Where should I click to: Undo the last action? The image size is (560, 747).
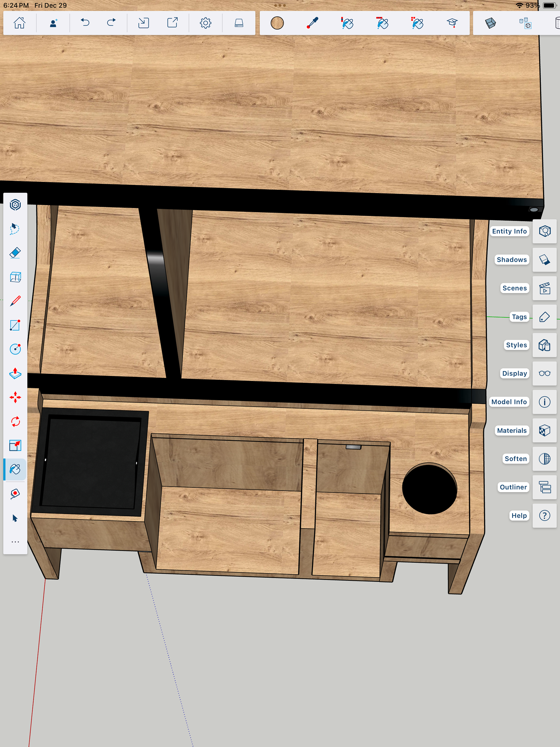tap(85, 23)
